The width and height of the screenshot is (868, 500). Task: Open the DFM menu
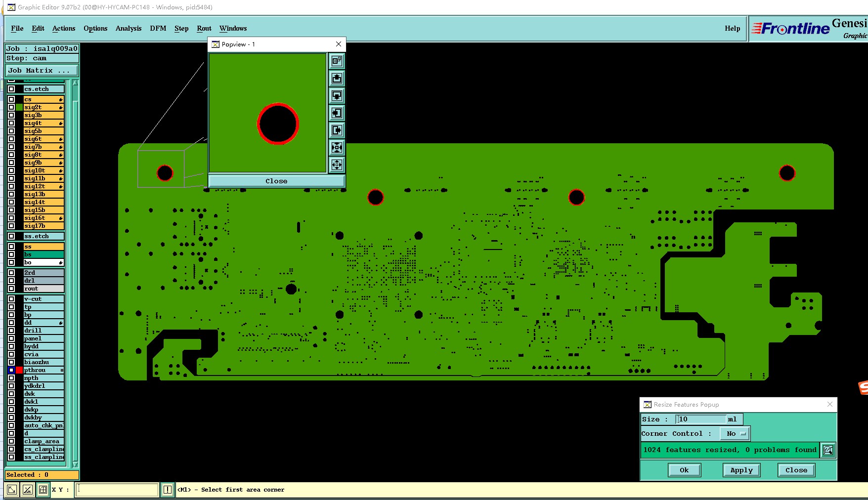158,28
